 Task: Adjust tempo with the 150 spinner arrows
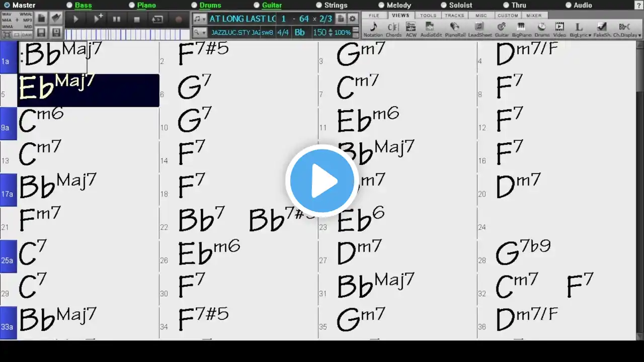tap(331, 33)
